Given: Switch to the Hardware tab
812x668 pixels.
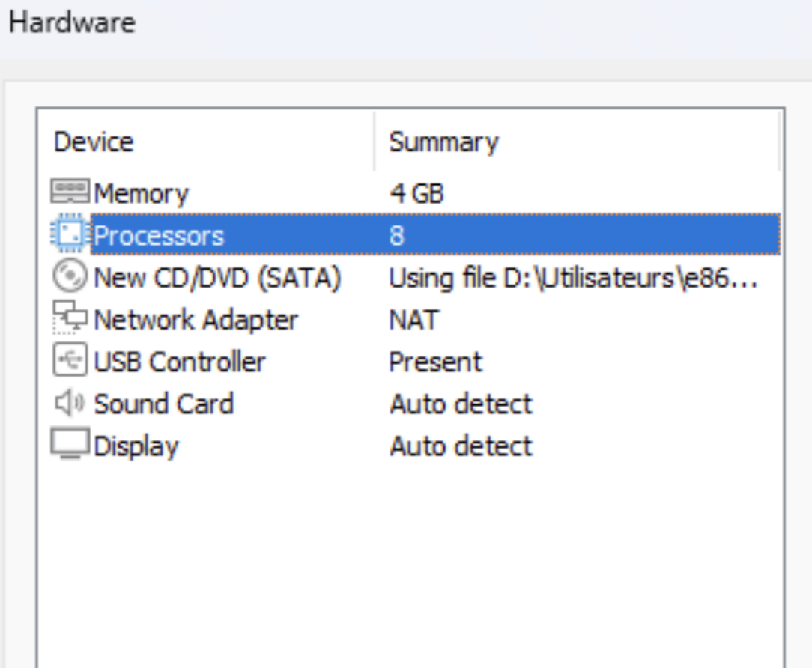Looking at the screenshot, I should point(72,22).
